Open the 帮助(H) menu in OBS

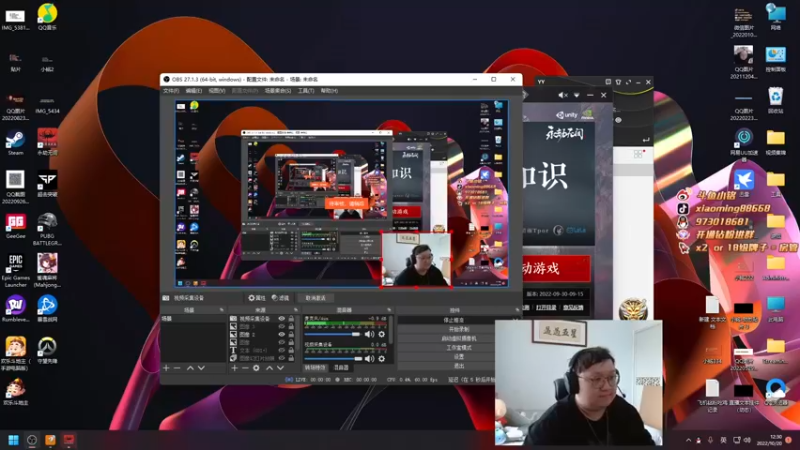tap(329, 91)
